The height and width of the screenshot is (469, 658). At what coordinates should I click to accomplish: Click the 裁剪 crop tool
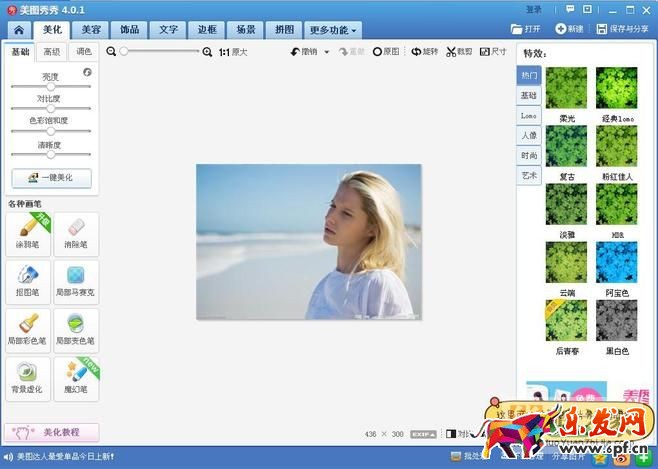point(459,51)
